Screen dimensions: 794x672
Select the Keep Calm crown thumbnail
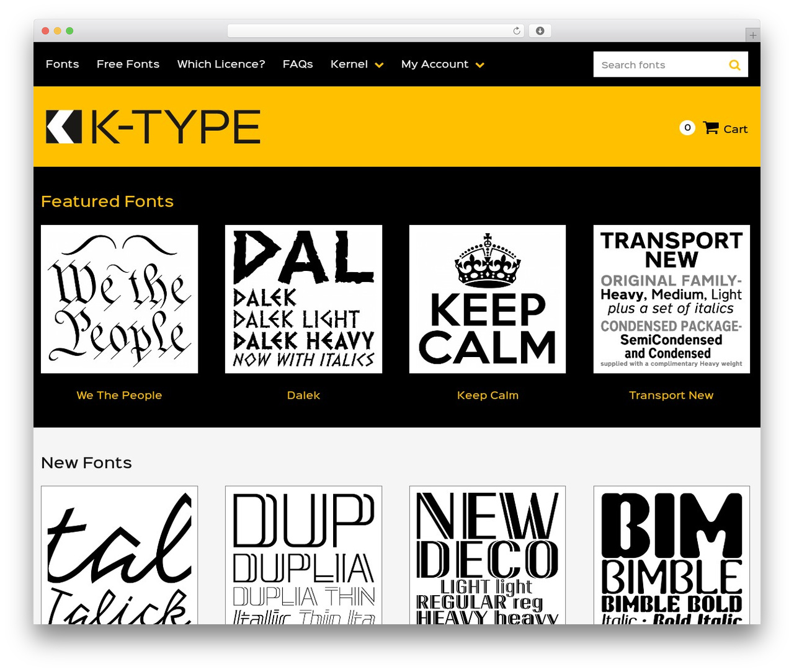pyautogui.click(x=488, y=299)
